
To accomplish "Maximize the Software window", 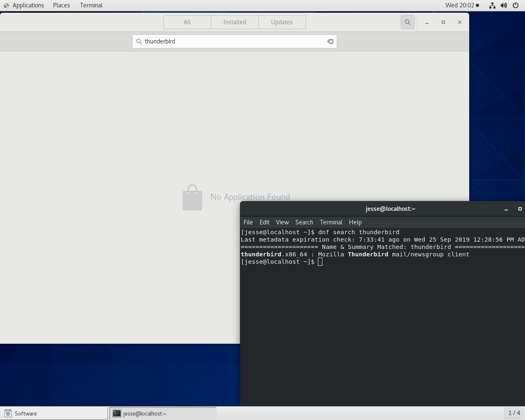I will point(443,22).
